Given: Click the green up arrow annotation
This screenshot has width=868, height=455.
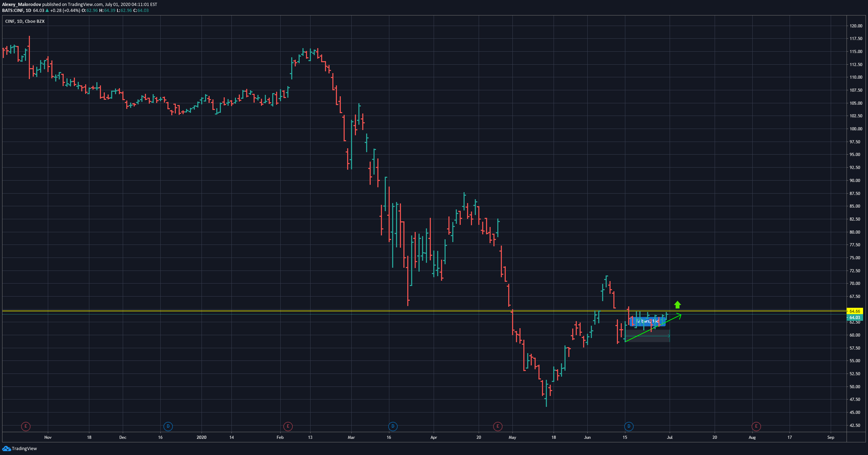Looking at the screenshot, I should point(677,305).
